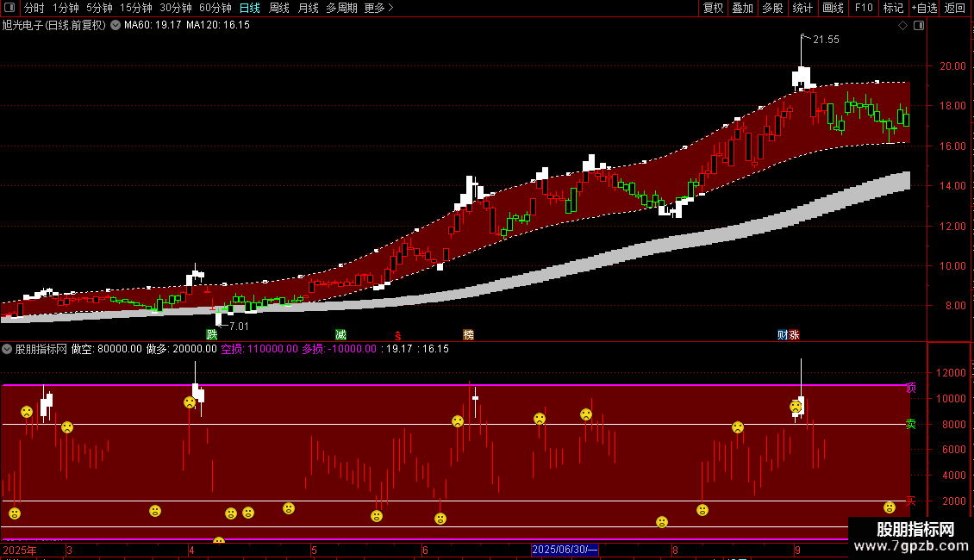Expand the 更多 > period list
974x560 pixels.
click(379, 8)
